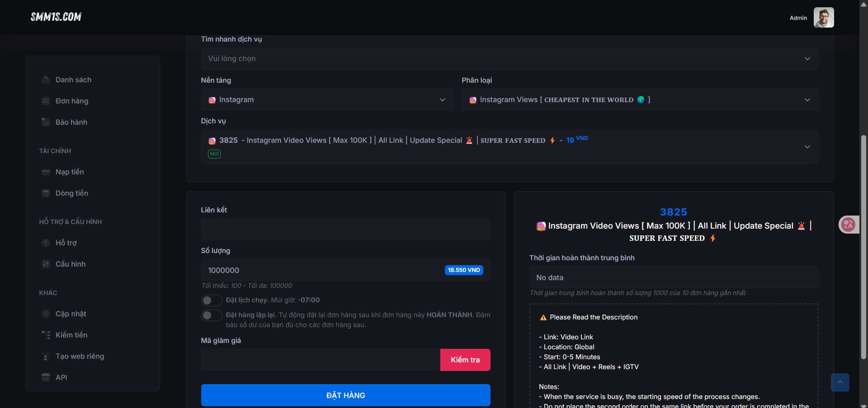Click the Instagram icon in Phân loại field
The image size is (868, 408).
pyautogui.click(x=473, y=100)
